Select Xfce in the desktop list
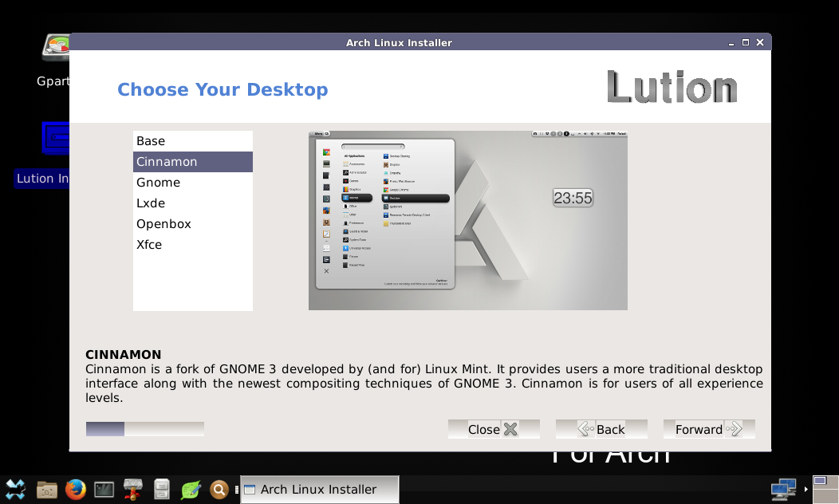Viewport: 839px width, 504px height. click(193, 245)
